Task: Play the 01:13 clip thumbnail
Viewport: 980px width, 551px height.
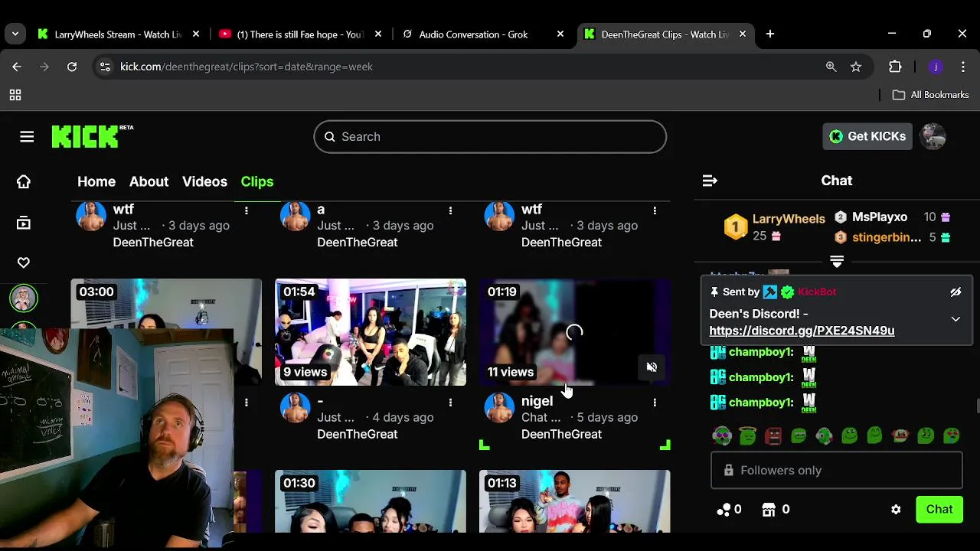Action: [x=575, y=501]
